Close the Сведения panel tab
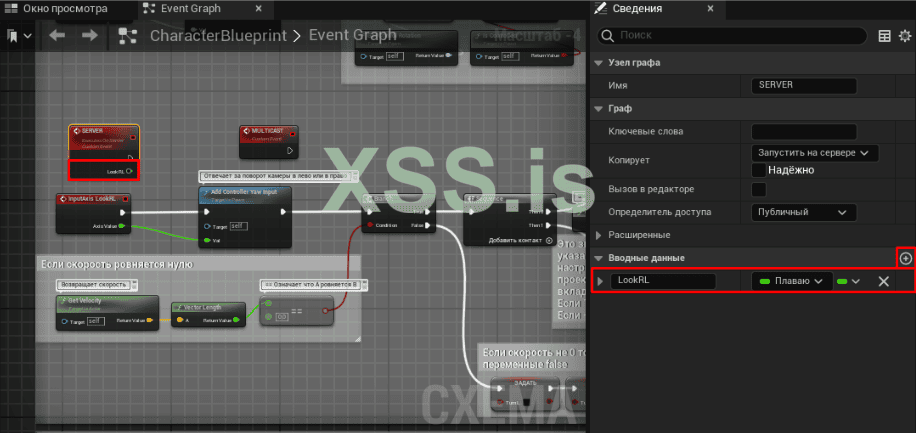 [x=710, y=9]
